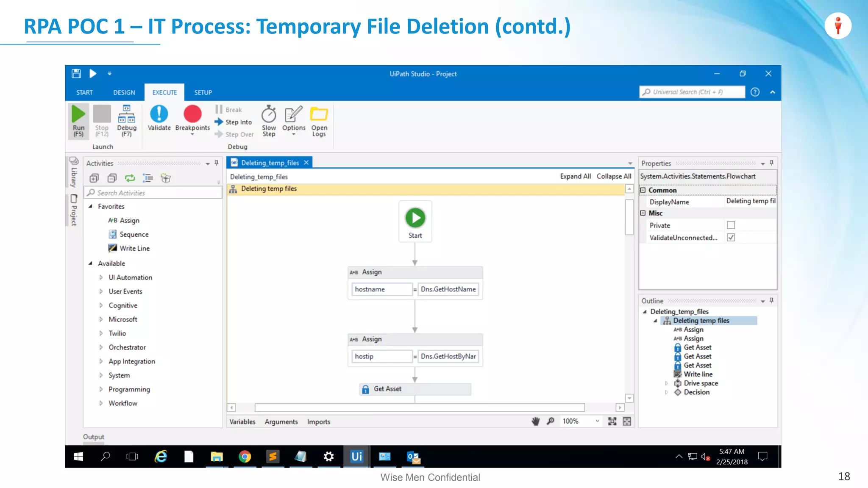Open the Arguments panel
This screenshot has width=868, height=488.
[x=281, y=421]
